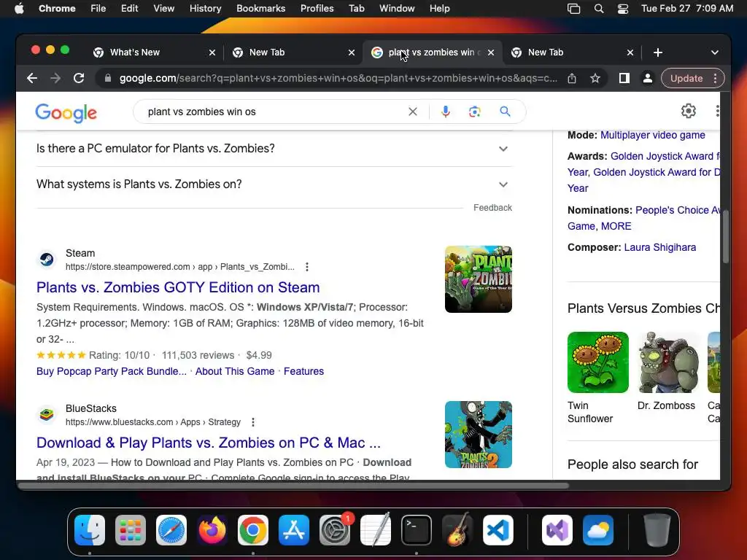
Task: Open Safari from the Dock
Action: click(x=171, y=530)
